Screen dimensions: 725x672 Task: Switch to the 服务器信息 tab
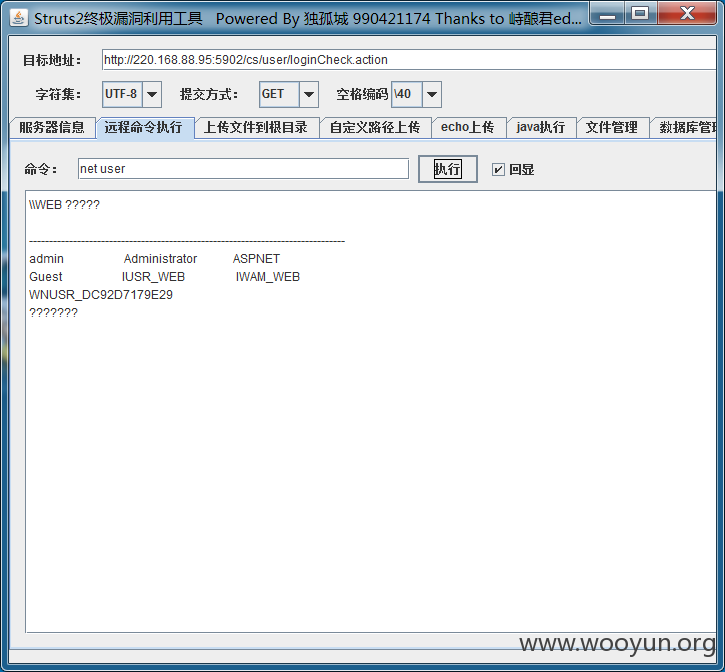click(x=52, y=127)
